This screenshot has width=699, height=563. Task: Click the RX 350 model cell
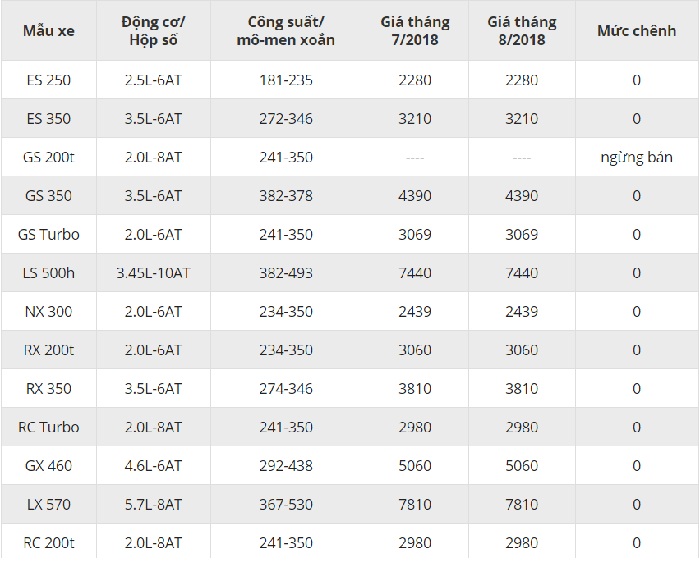(x=48, y=388)
